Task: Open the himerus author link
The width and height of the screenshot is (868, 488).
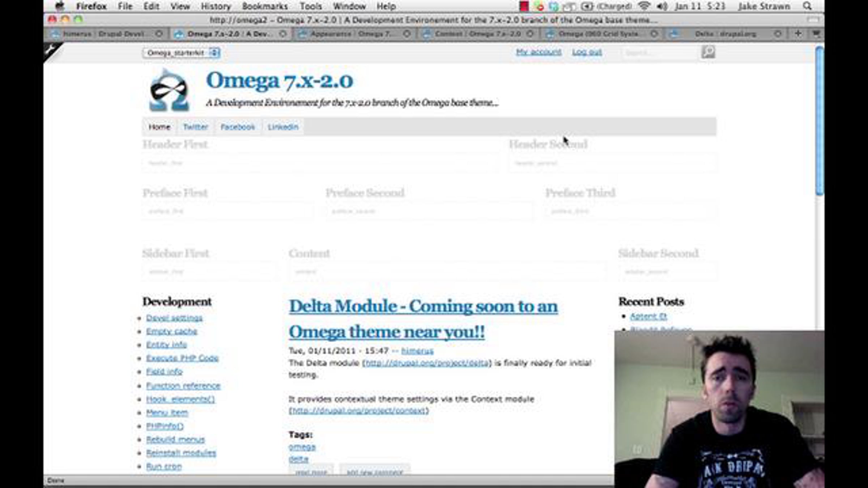Action: pyautogui.click(x=417, y=351)
